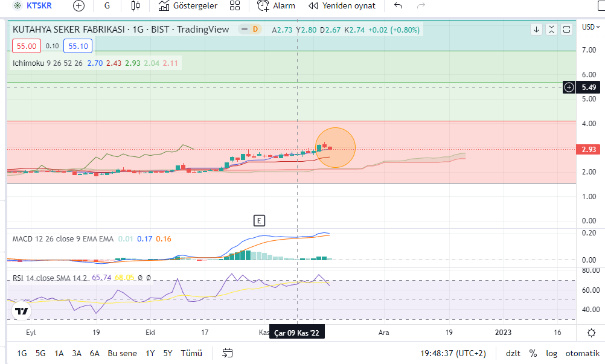This screenshot has height=364, width=605.
Task: Select 1Y time range
Action: coord(150,353)
